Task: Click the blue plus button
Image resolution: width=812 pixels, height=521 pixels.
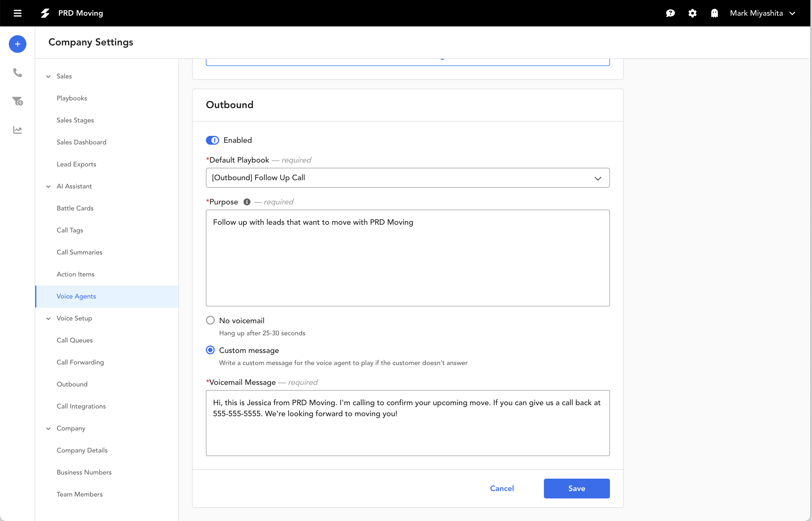Action: (x=17, y=44)
